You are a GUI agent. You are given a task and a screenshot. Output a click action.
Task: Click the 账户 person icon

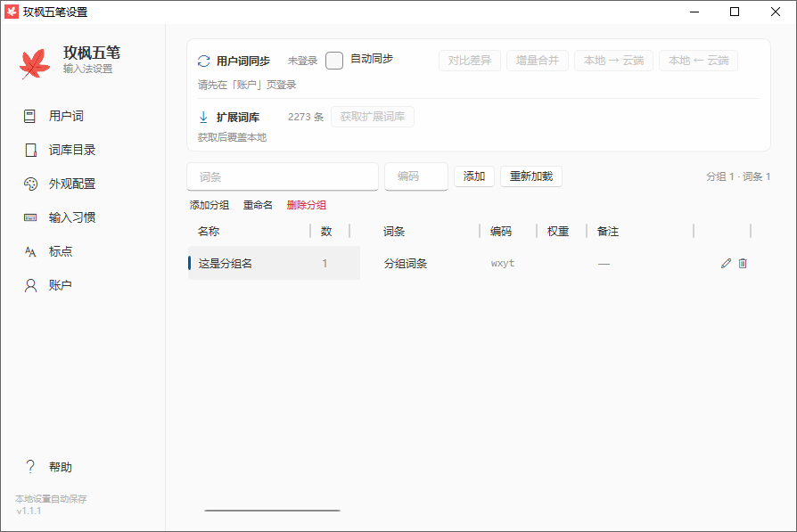point(30,285)
